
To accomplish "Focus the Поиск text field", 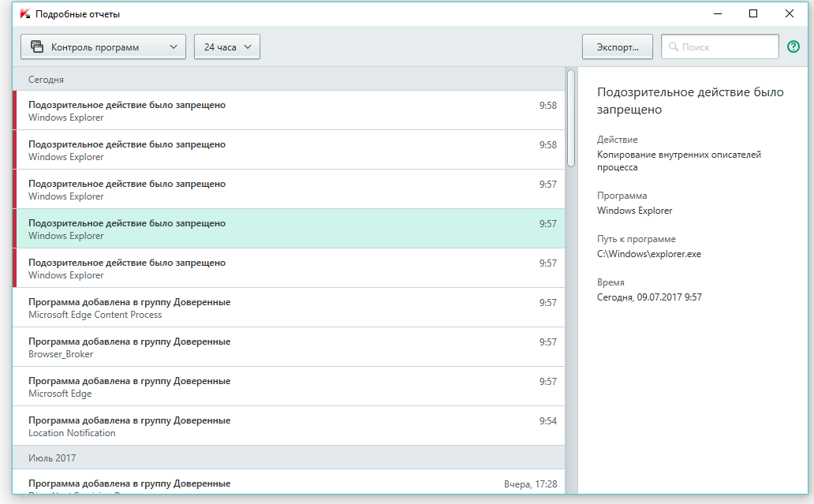I will [x=726, y=47].
